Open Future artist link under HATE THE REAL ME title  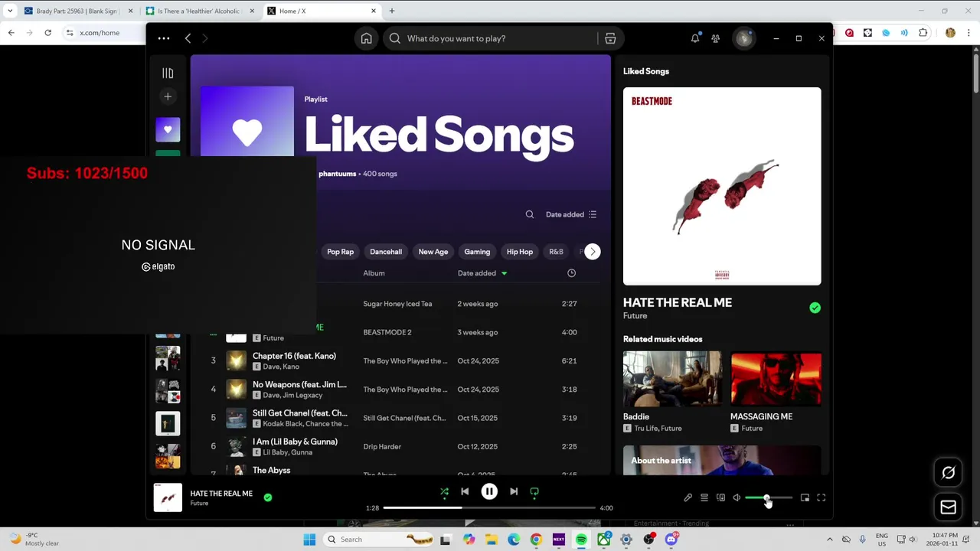point(635,316)
